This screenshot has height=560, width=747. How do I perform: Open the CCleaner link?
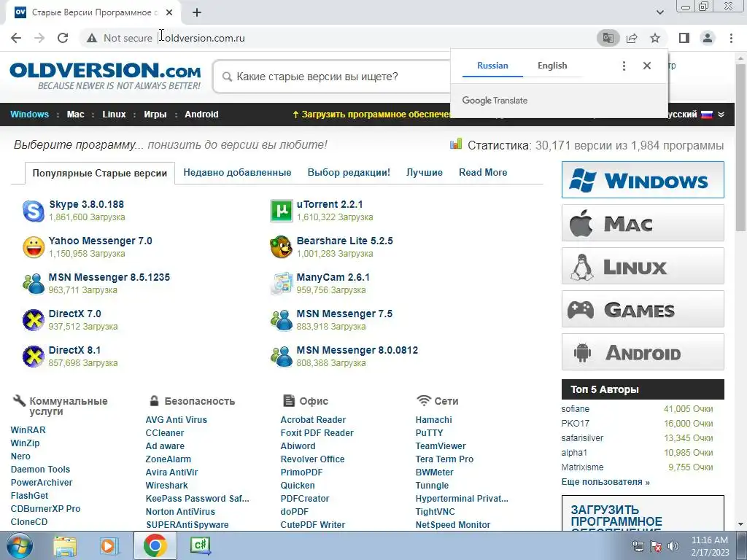[x=165, y=433]
